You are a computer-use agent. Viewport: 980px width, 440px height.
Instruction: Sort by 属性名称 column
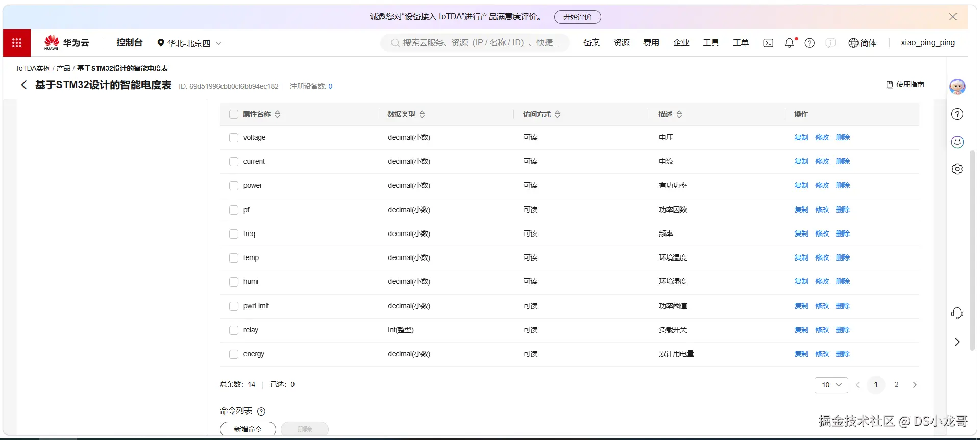277,114
